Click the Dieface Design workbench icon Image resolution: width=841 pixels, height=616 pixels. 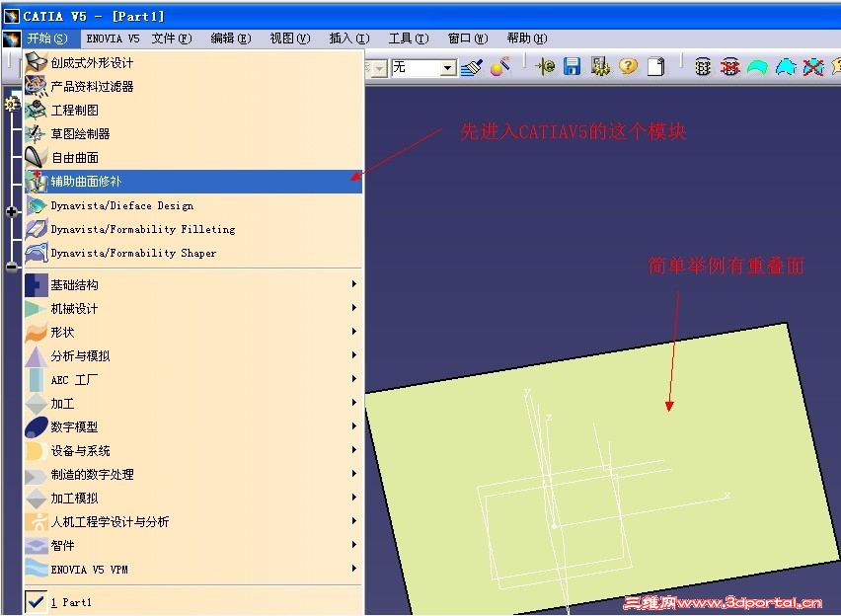pyautogui.click(x=37, y=205)
